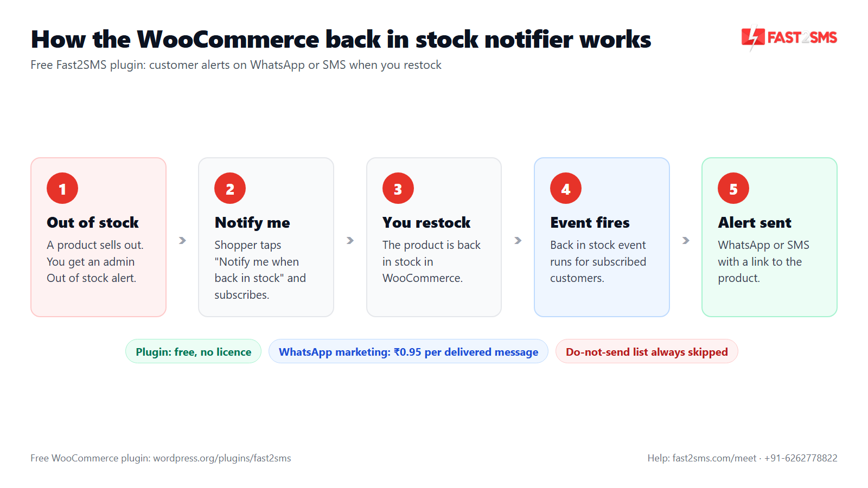Viewport: 868px width, 488px height.
Task: Click 'Shopper taps Notify me' description text
Action: point(260,269)
